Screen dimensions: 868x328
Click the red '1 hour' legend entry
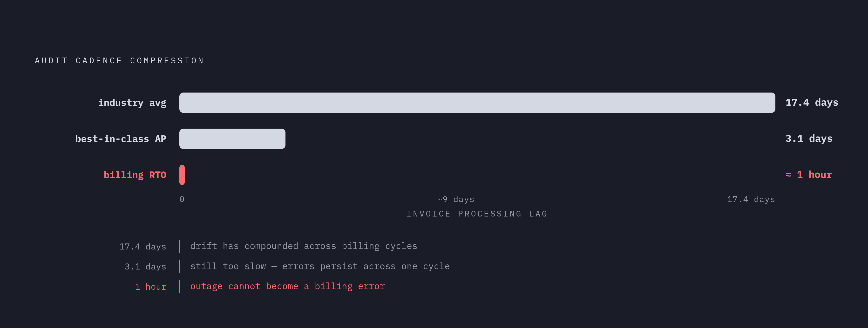150,287
